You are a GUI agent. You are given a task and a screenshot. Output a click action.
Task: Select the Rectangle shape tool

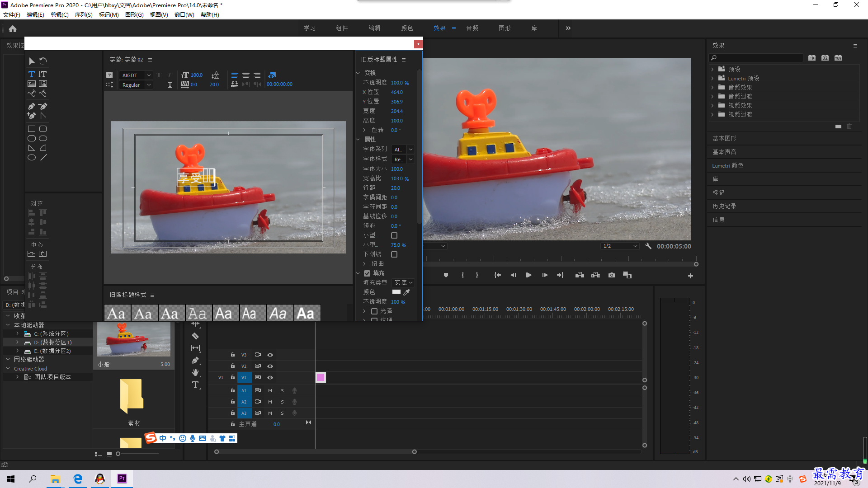tap(32, 129)
